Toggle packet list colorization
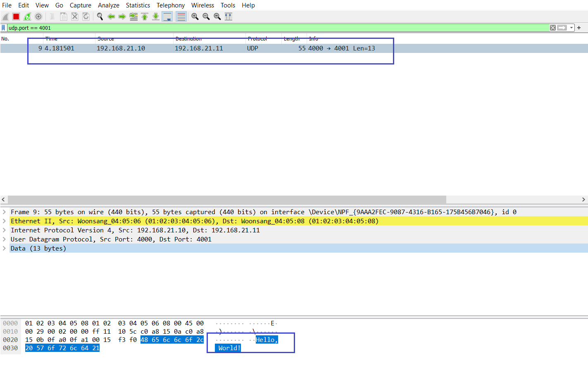 (181, 17)
